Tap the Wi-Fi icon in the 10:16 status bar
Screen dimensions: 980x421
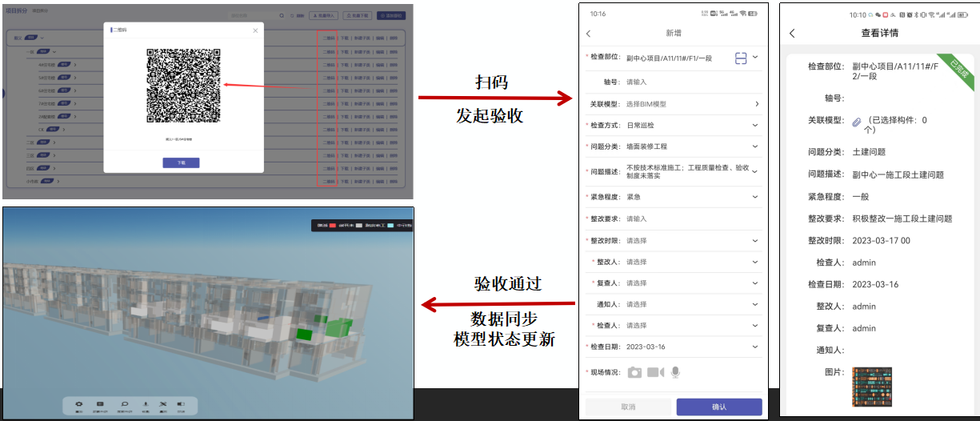[742, 14]
